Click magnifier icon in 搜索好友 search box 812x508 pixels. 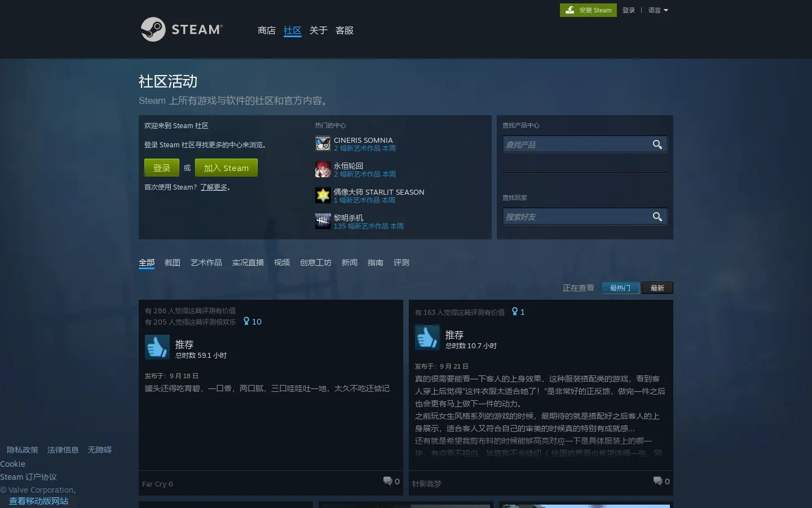[x=657, y=217]
